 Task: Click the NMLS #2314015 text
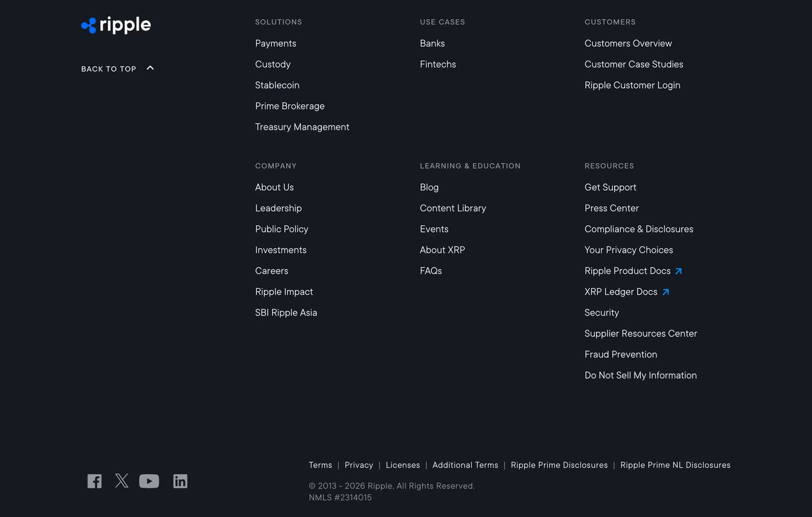(340, 498)
